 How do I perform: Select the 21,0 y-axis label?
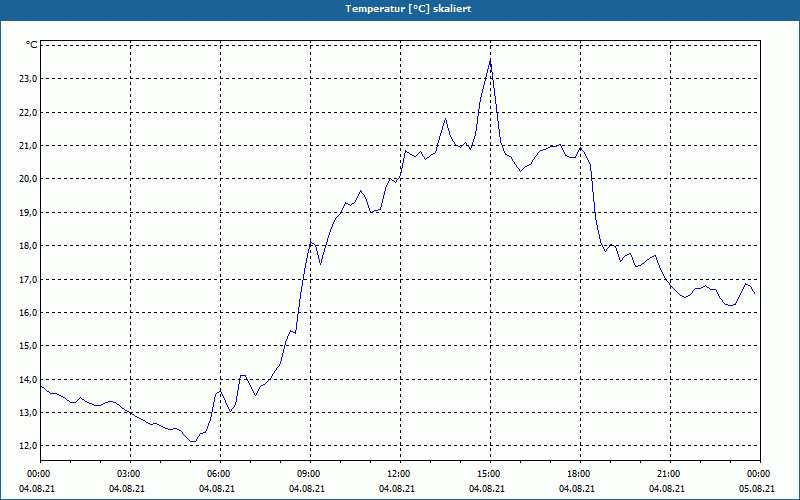coord(29,145)
